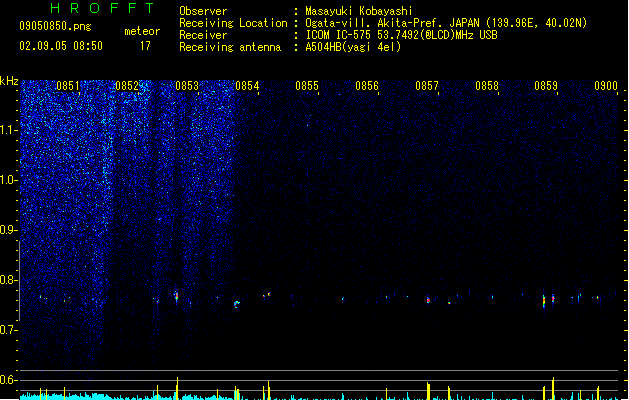Click the HROFFT title text
The height and width of the screenshot is (400, 629).
103,8
